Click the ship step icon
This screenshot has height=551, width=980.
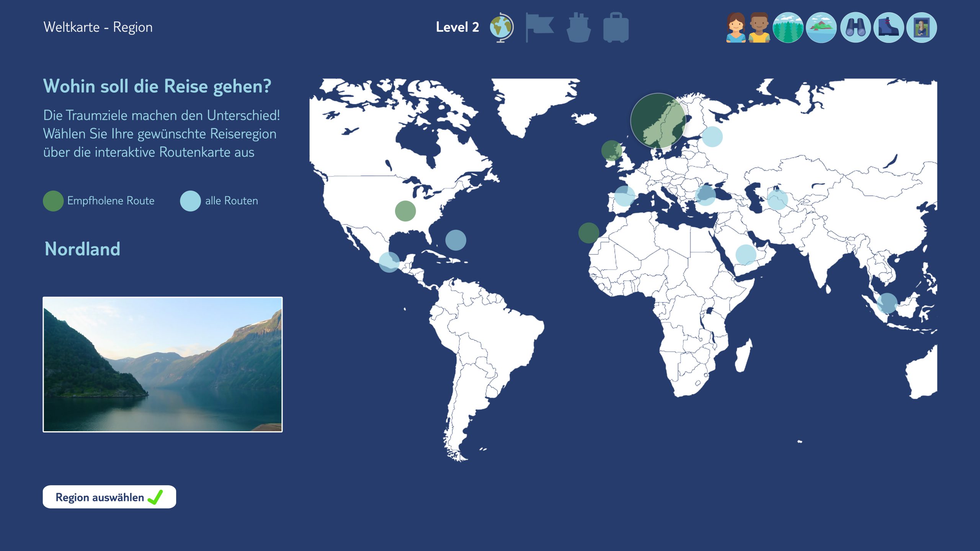(x=578, y=28)
